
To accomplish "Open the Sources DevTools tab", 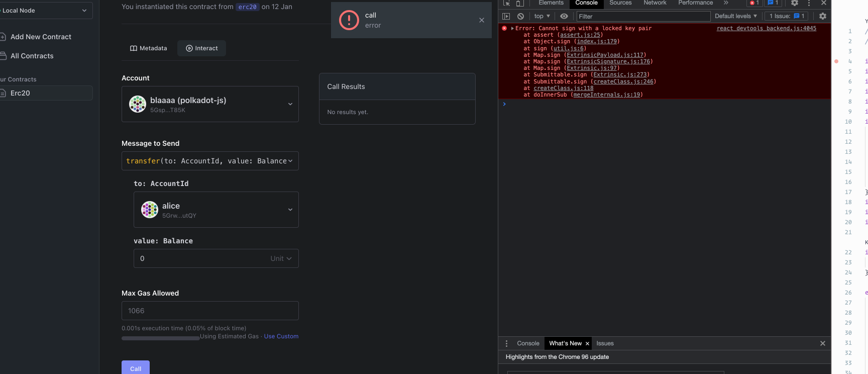I will (x=620, y=3).
